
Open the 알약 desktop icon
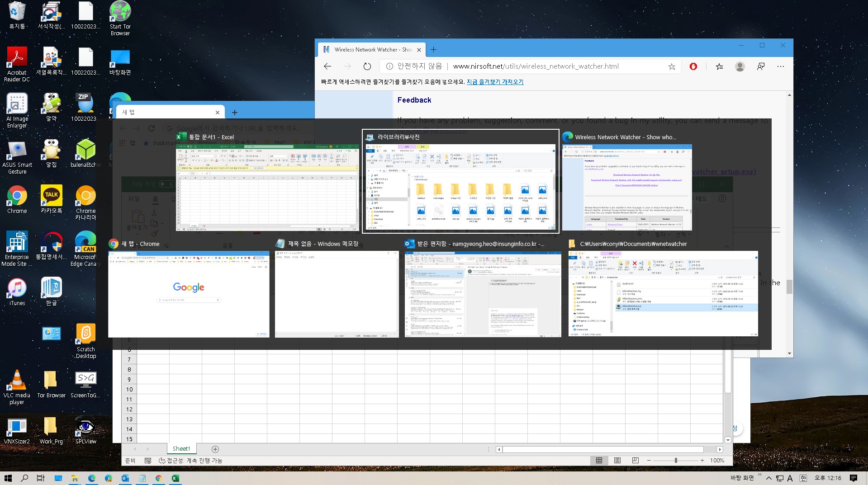52,108
